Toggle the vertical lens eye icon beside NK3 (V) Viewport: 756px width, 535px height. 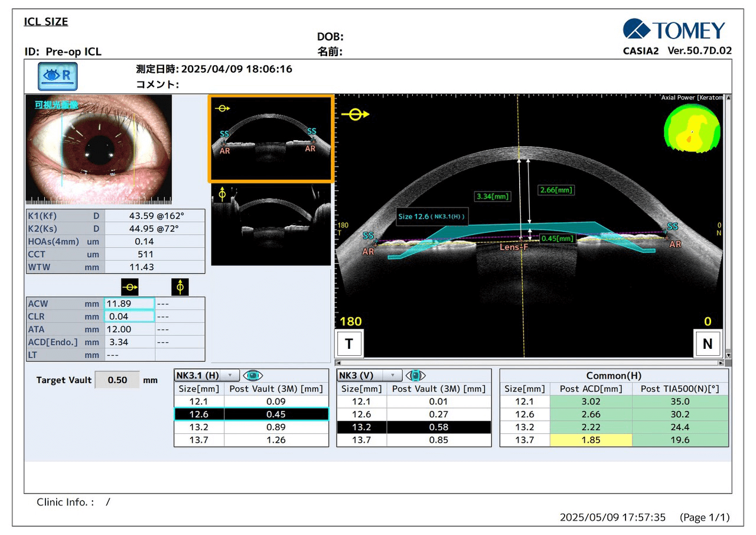pyautogui.click(x=415, y=375)
